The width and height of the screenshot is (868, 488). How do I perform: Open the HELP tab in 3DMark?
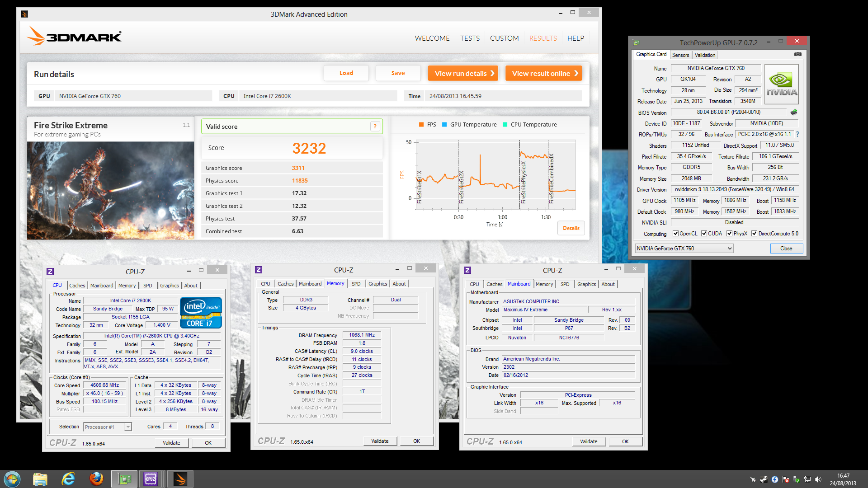[x=576, y=38]
